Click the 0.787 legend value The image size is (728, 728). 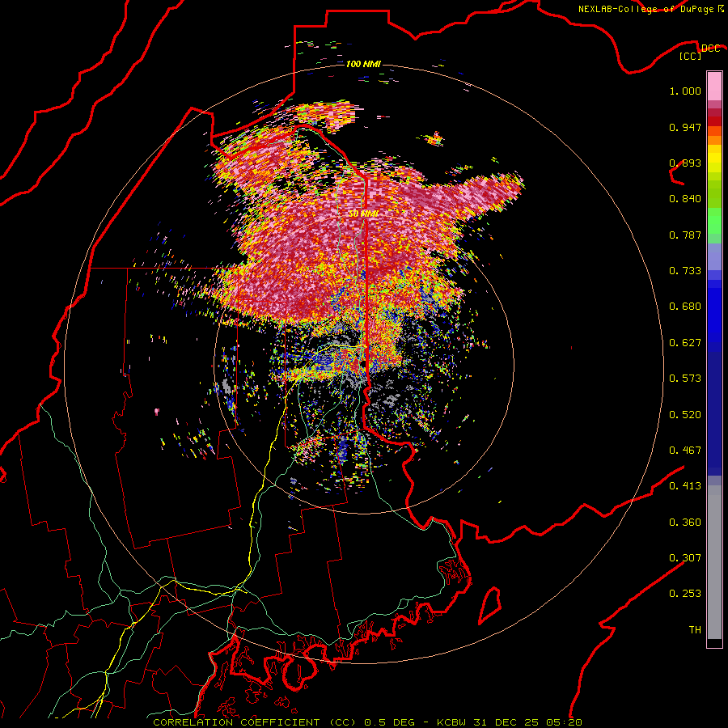(x=685, y=235)
